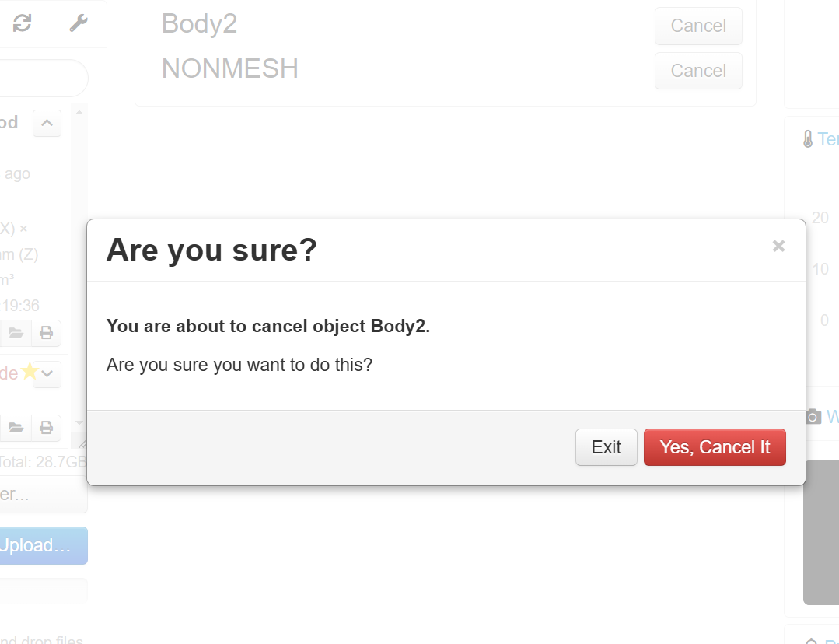Click the upper printer icon button
839x644 pixels.
point(46,333)
